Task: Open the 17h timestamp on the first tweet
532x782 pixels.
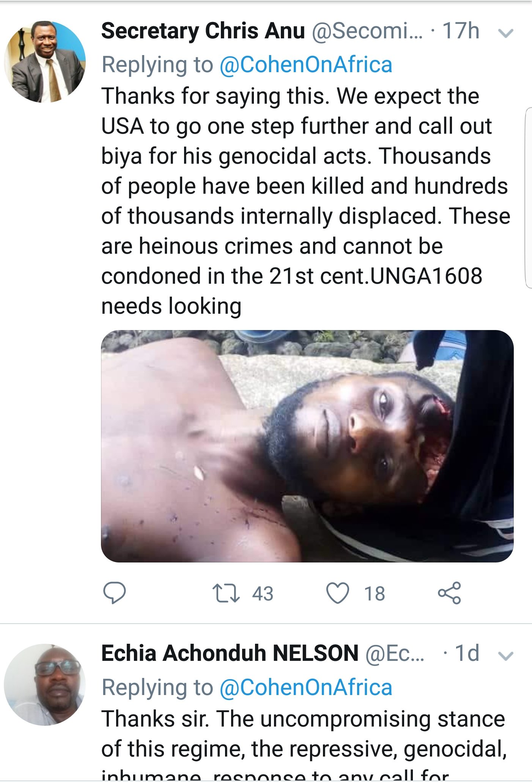Action: [x=461, y=31]
